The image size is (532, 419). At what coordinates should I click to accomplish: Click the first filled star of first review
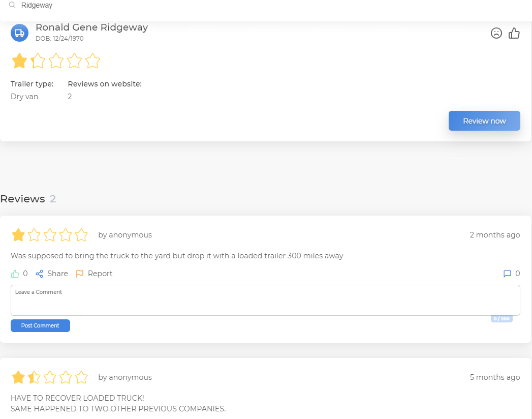pyautogui.click(x=18, y=235)
